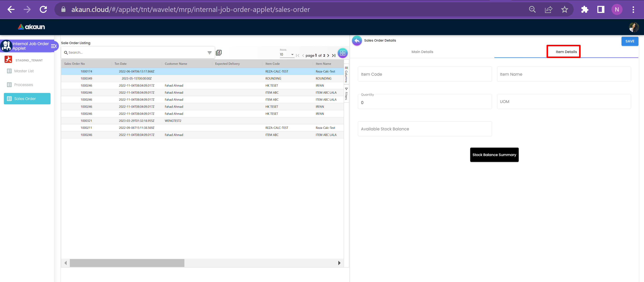Open the grid view round button
Viewport: 644px width, 282px height.
click(x=343, y=53)
